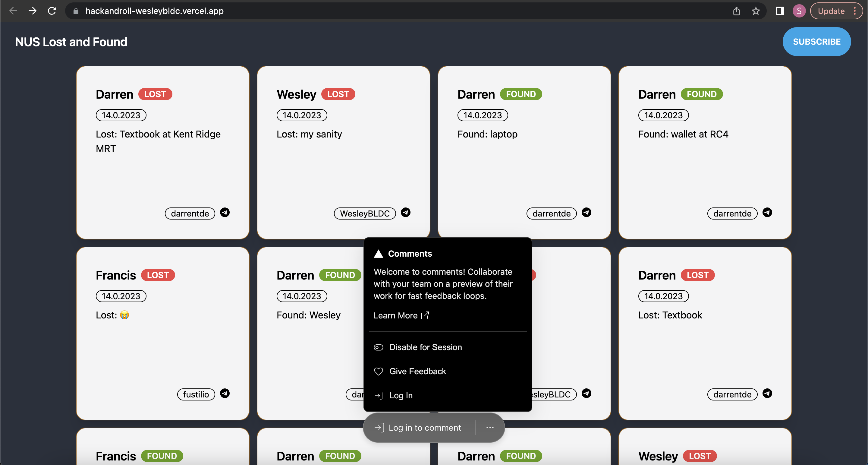Click browser reload page icon
868x465 pixels.
tap(52, 11)
